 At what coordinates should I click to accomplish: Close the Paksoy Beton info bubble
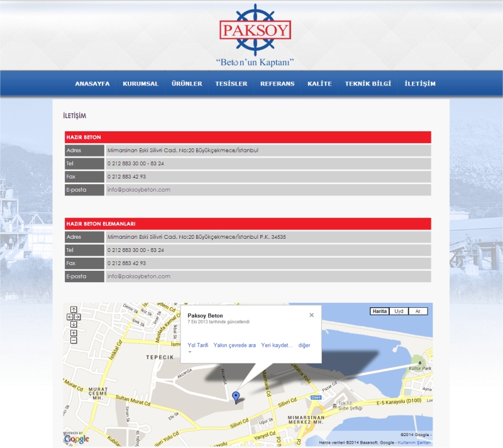point(311,315)
